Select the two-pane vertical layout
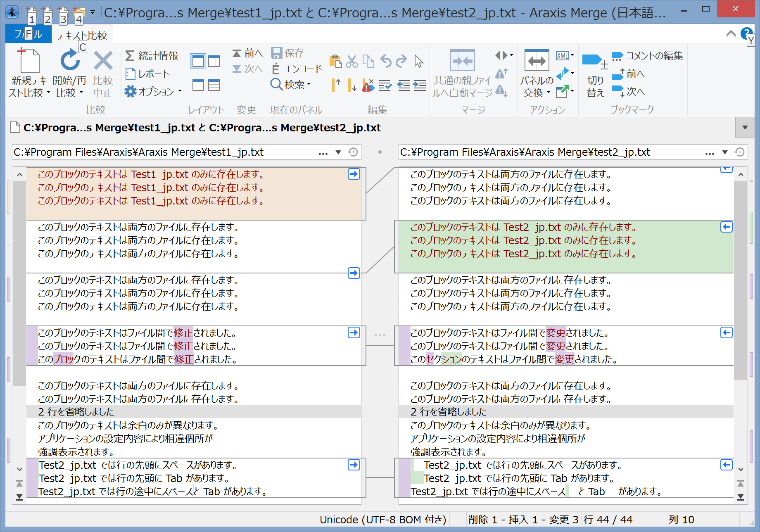Screen dimensions: 760x532 [198, 62]
